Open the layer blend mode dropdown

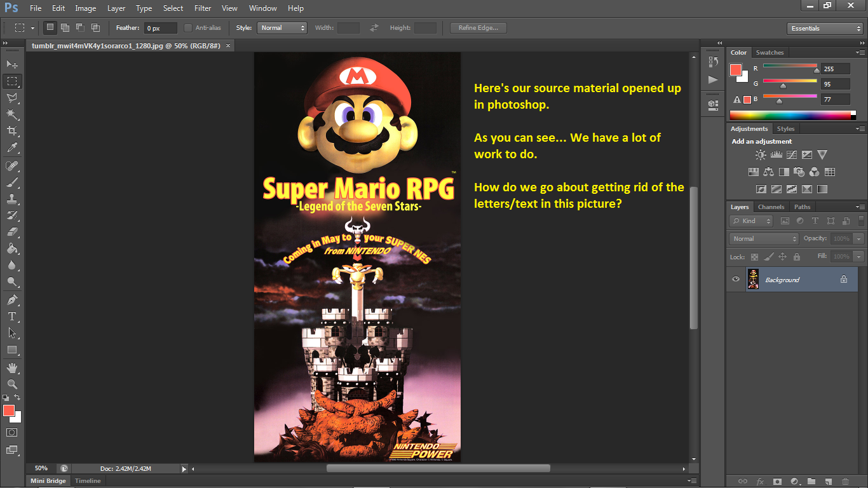[x=764, y=239]
